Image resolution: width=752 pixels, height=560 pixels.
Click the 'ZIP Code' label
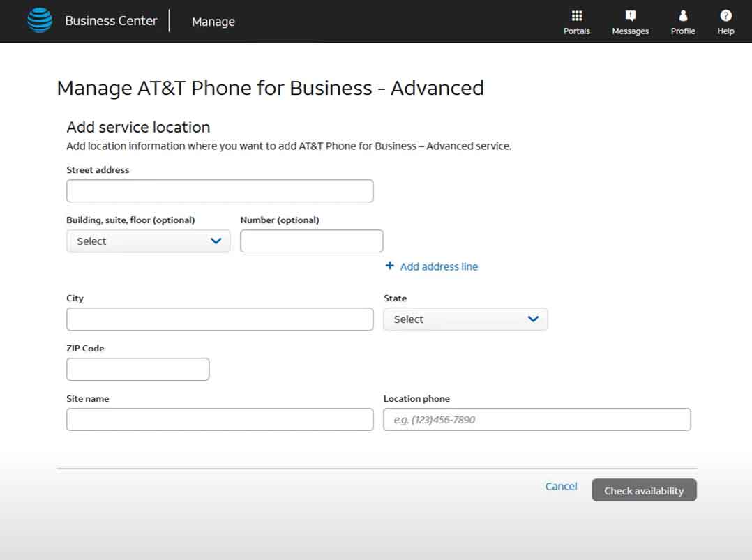pos(85,348)
